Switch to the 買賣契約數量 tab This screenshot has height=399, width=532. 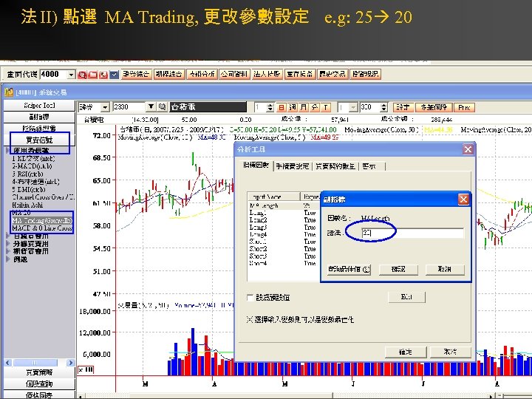click(335, 166)
